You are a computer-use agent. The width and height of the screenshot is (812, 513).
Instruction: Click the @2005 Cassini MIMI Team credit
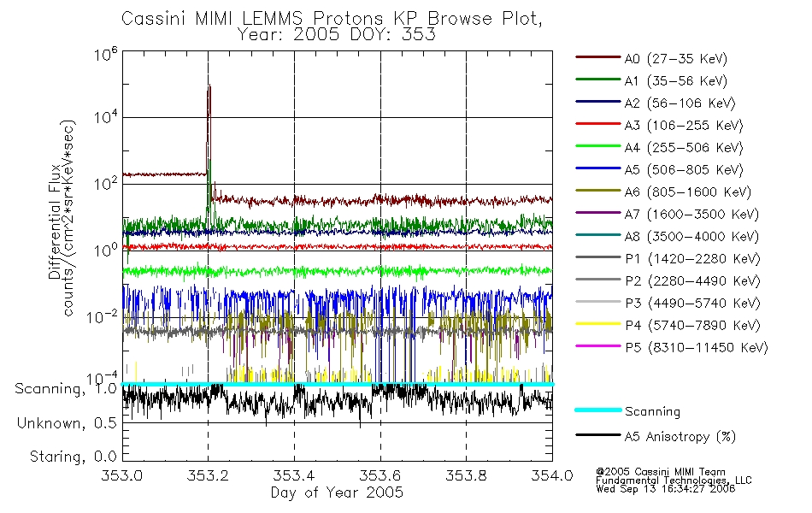[660, 472]
